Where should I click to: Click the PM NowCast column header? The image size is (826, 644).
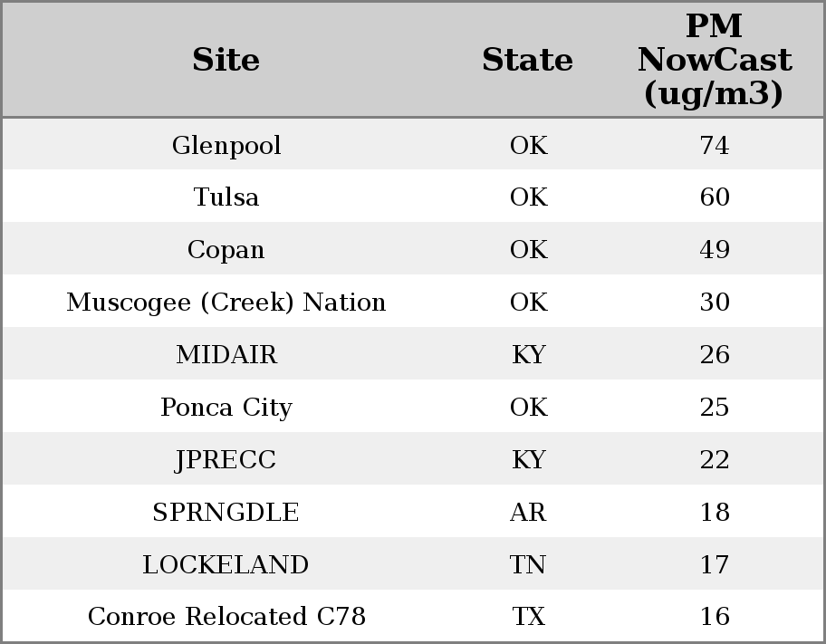pyautogui.click(x=714, y=61)
